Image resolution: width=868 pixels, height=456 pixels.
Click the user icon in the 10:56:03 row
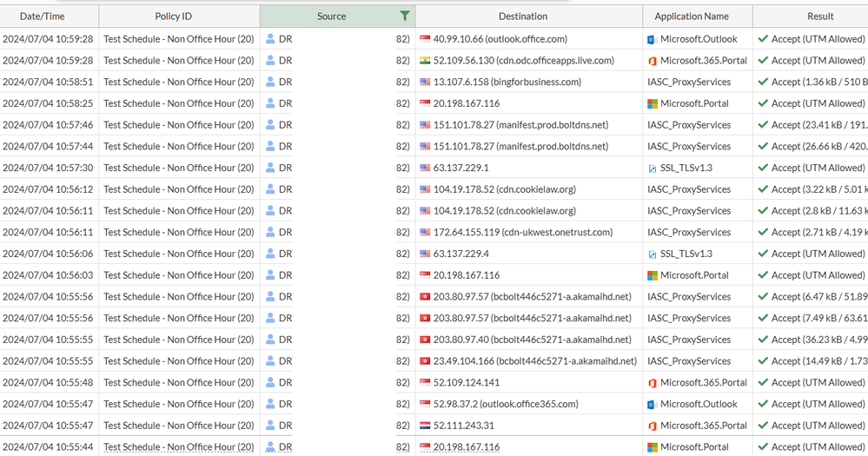(x=270, y=274)
